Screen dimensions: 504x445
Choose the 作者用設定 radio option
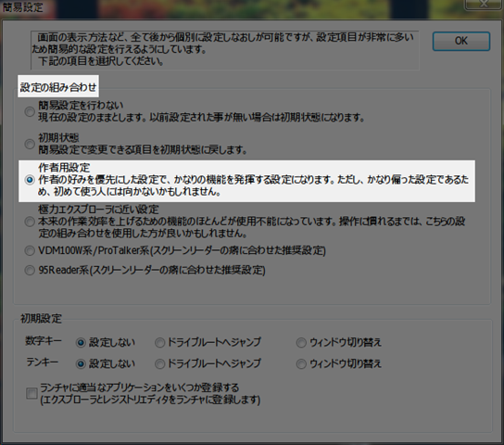click(30, 180)
